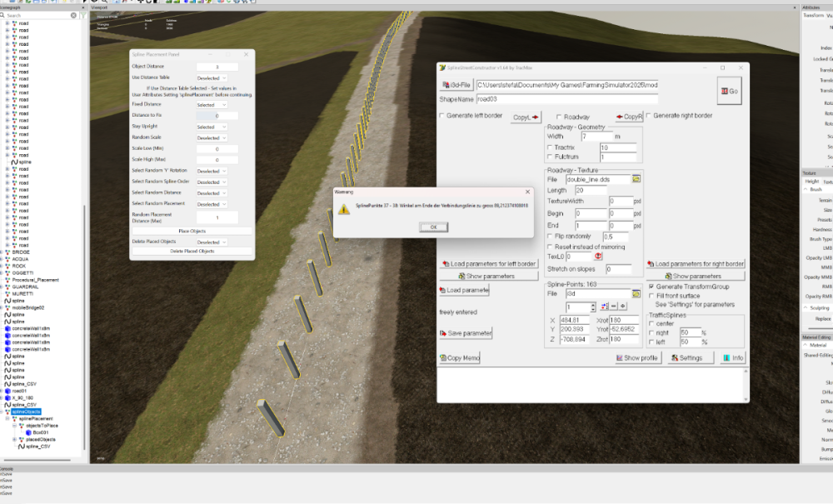Open the Spline-Points i3d file picker icon
The height and width of the screenshot is (504, 833).
(638, 293)
